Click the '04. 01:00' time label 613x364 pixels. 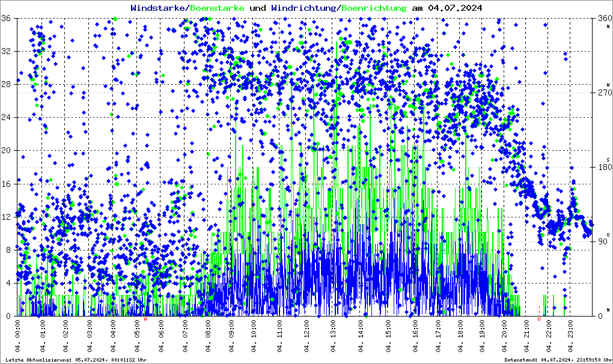click(43, 336)
